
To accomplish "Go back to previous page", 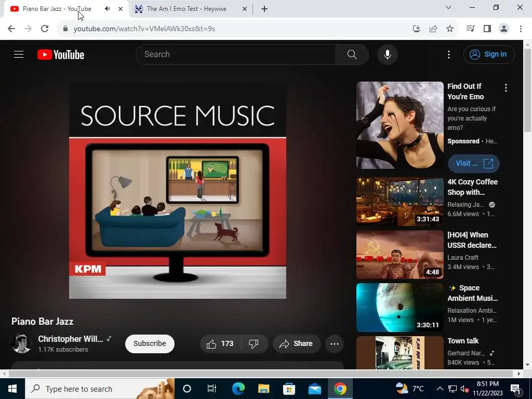I will pos(11,29).
